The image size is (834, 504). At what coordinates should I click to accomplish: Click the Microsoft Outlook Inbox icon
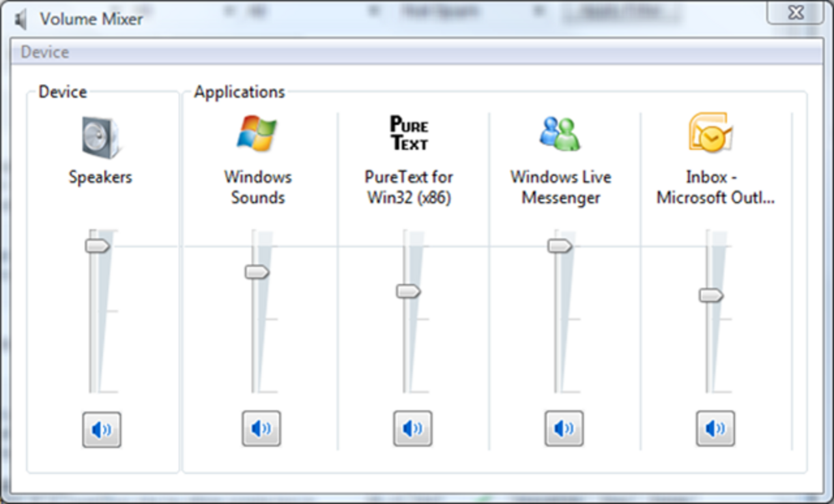tap(711, 133)
